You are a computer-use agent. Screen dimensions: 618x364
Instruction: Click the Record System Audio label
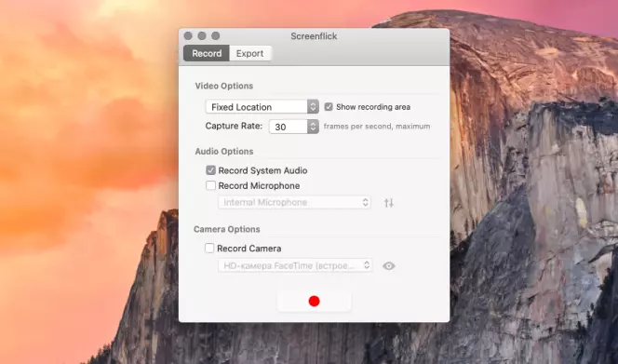tap(262, 170)
